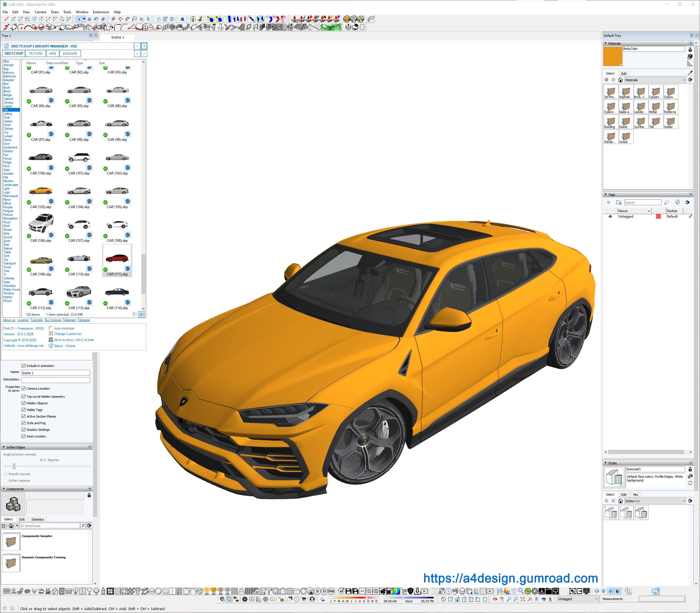Click the 3D Warehouse search magnifier icon
Viewport: 700px width, 613px height.
click(83, 526)
